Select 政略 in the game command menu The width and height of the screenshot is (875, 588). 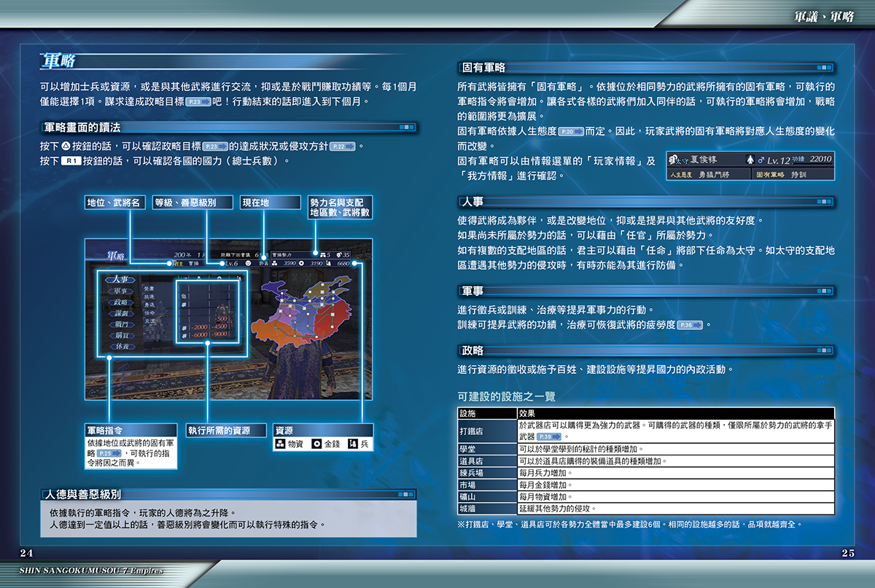point(120,302)
